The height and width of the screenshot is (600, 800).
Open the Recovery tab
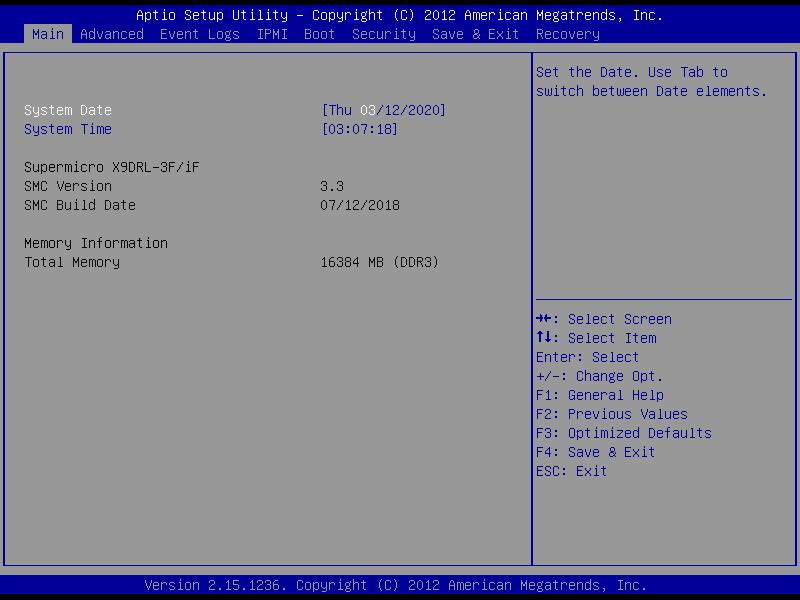pyautogui.click(x=567, y=34)
